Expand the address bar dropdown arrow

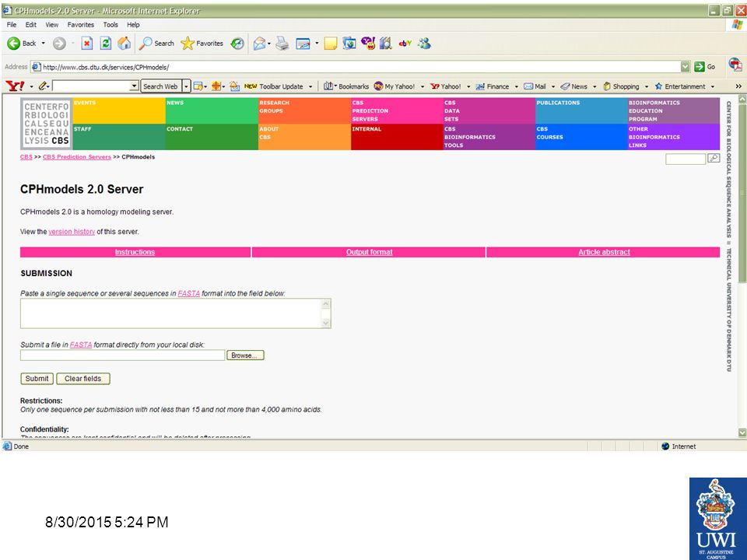point(685,67)
